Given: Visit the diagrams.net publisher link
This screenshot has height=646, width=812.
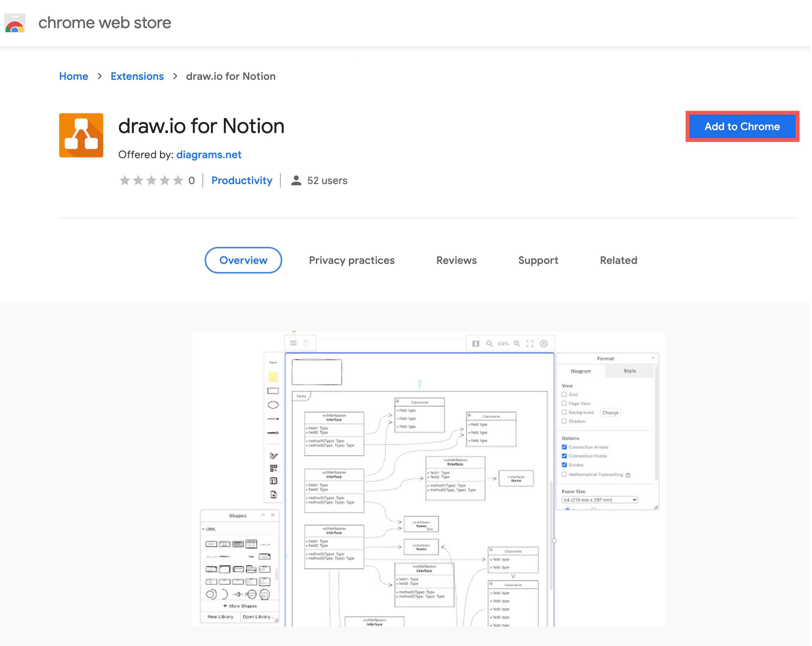Looking at the screenshot, I should click(x=209, y=154).
